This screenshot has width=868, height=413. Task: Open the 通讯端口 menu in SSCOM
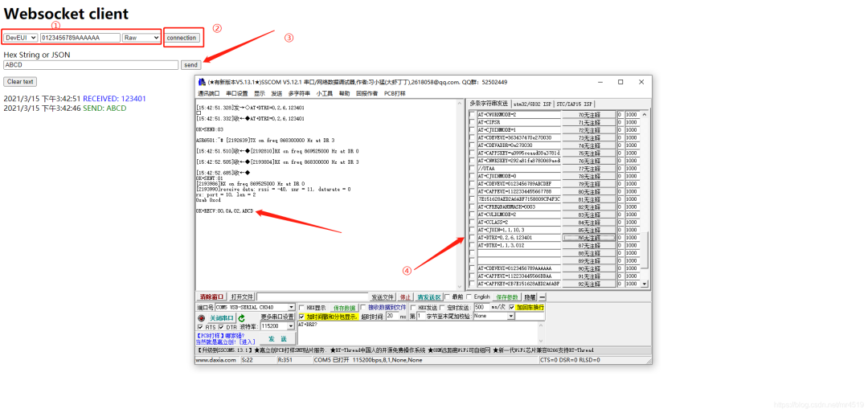point(209,93)
